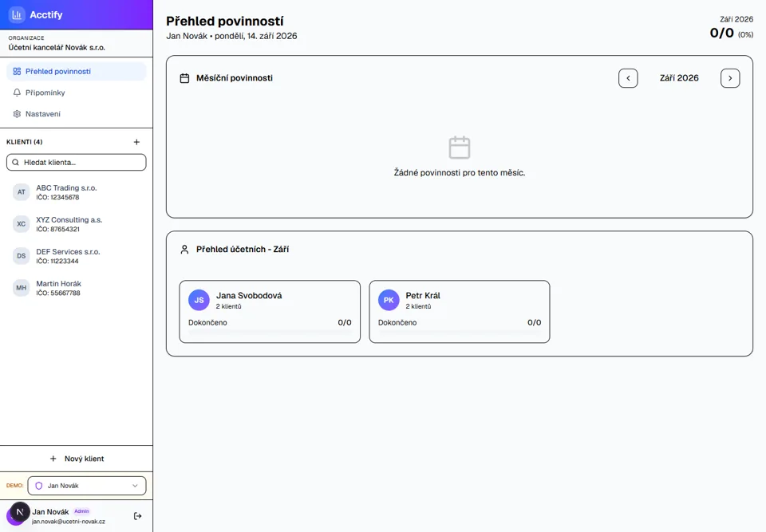Click the logout icon next to Jan Novák
This screenshot has width=766, height=532.
coord(138,516)
